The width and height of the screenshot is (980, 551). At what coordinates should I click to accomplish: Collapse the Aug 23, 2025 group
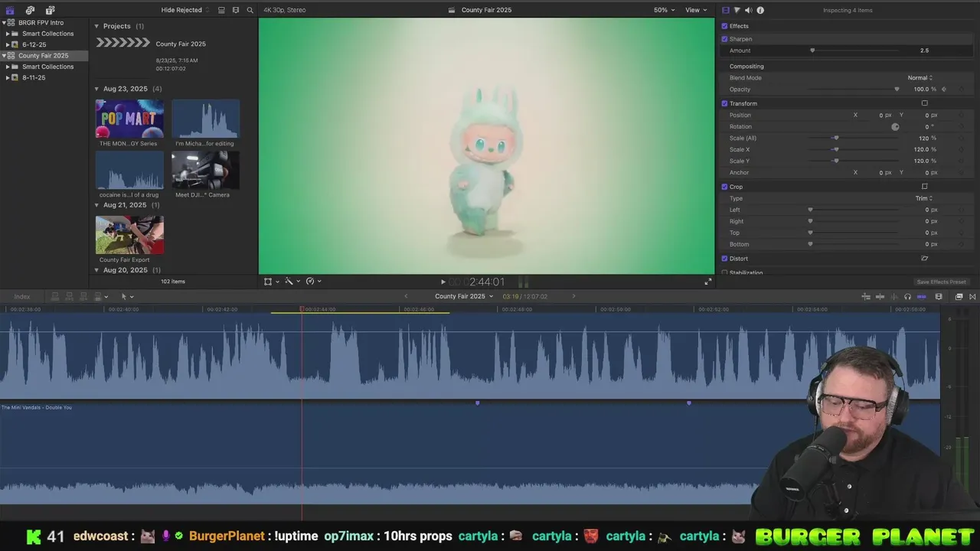click(96, 89)
